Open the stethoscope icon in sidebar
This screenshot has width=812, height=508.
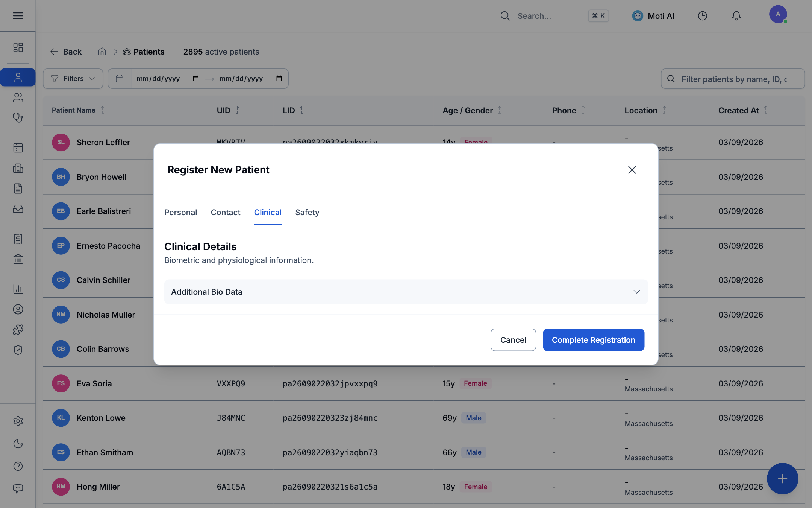[x=18, y=118]
